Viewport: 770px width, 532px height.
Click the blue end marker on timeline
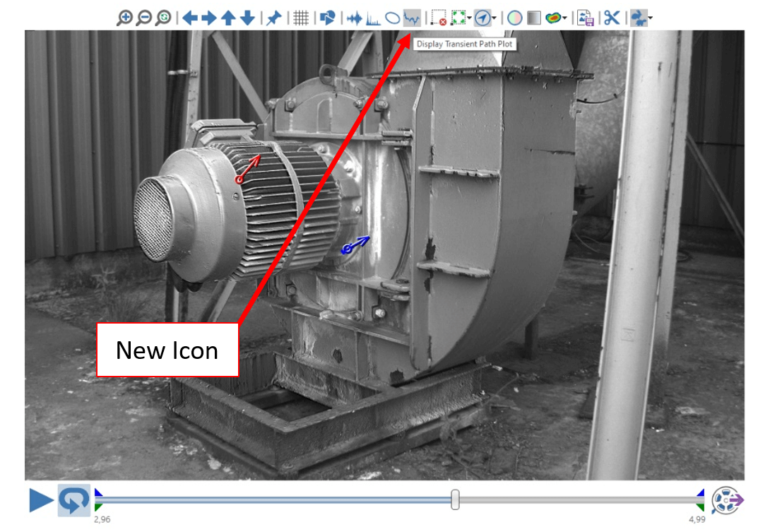[700, 493]
